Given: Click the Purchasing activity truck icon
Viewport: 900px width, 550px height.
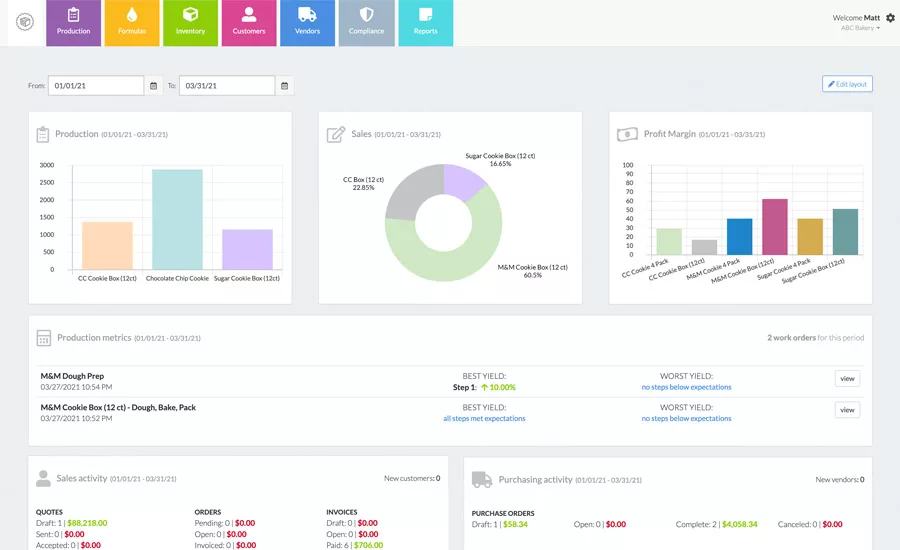Looking at the screenshot, I should pos(482,479).
